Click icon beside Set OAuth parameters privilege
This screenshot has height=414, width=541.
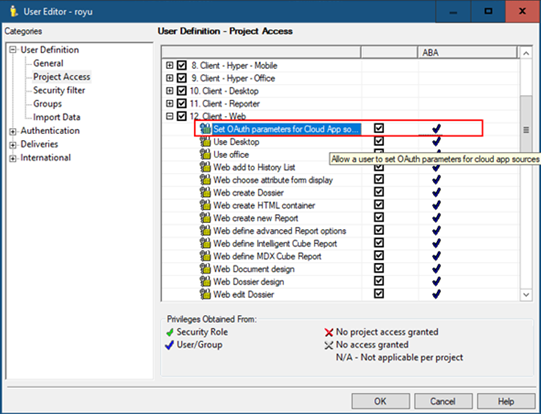[205, 129]
